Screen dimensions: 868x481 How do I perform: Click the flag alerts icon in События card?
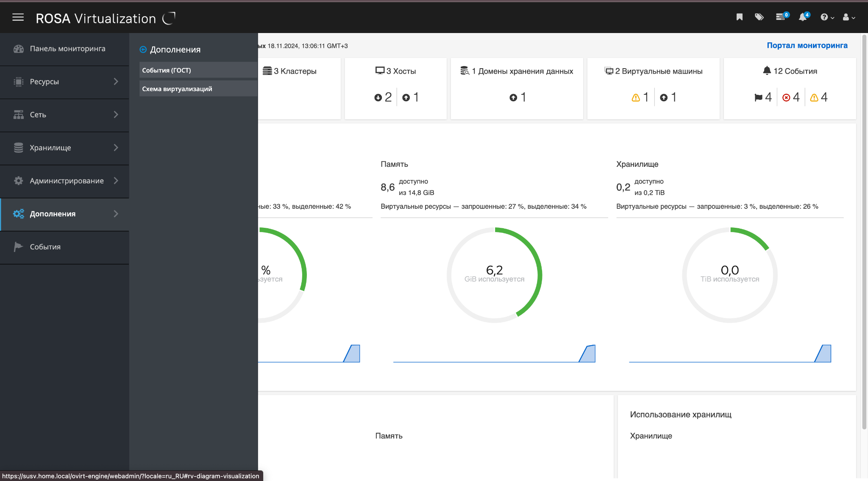click(758, 98)
